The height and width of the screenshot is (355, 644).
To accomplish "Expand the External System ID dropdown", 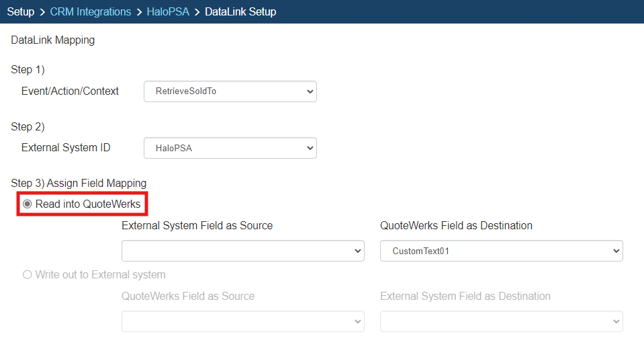I will (x=230, y=149).
